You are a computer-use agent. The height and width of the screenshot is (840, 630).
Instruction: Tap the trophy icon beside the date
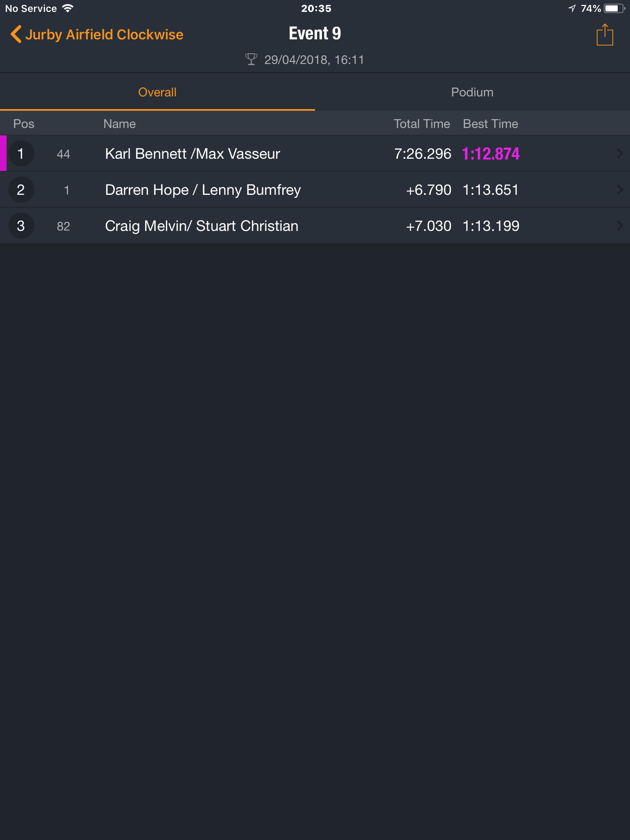pyautogui.click(x=251, y=59)
